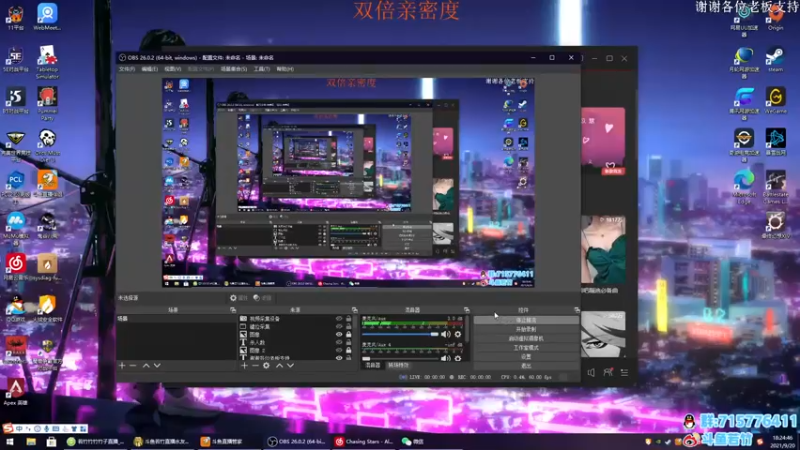This screenshot has height=450, width=800.
Task: Unlock the 图像 2 source
Action: (x=349, y=350)
